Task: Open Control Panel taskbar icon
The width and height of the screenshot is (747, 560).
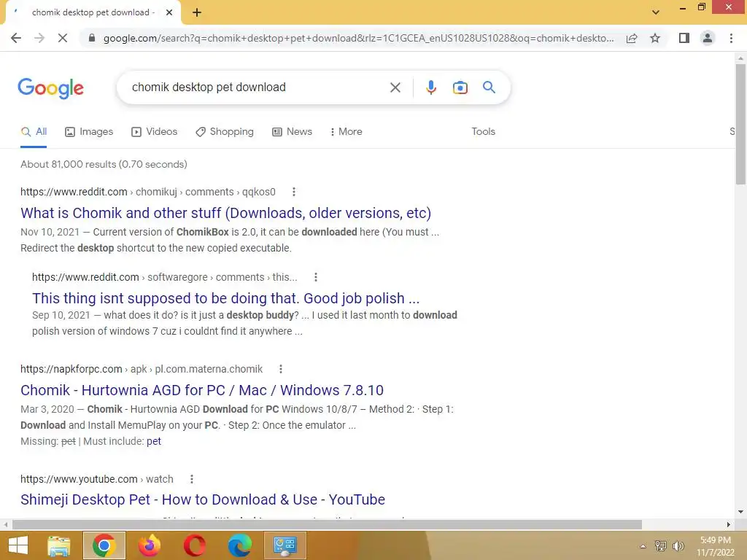Action: coord(285,545)
